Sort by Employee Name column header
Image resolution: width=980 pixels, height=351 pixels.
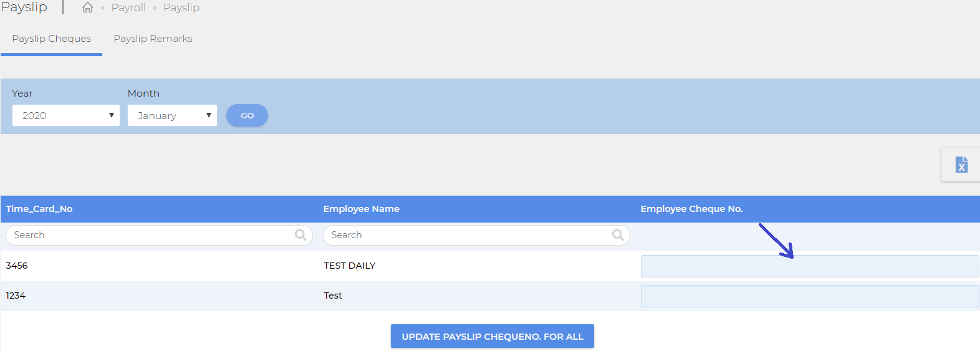362,209
